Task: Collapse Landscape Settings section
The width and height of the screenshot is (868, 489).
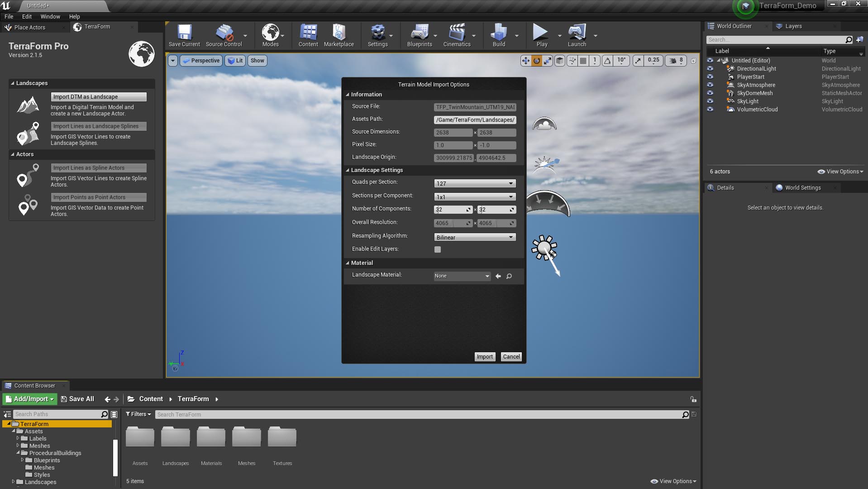Action: [x=348, y=170]
